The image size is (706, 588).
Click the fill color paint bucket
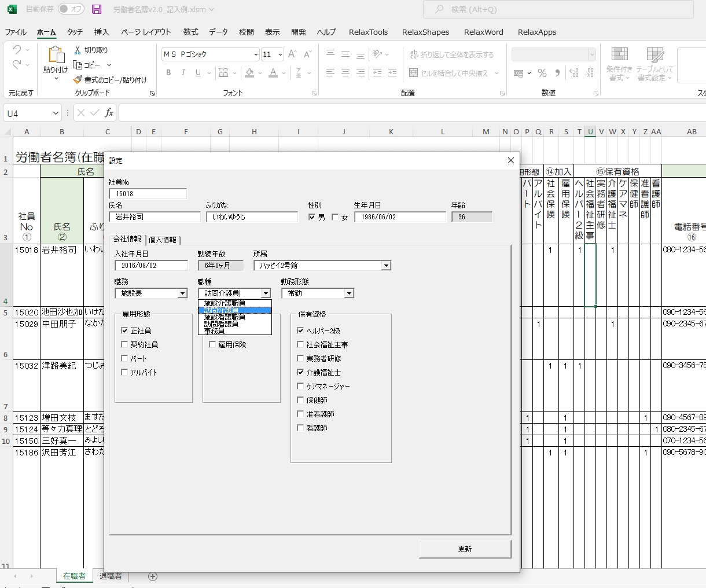coord(249,73)
